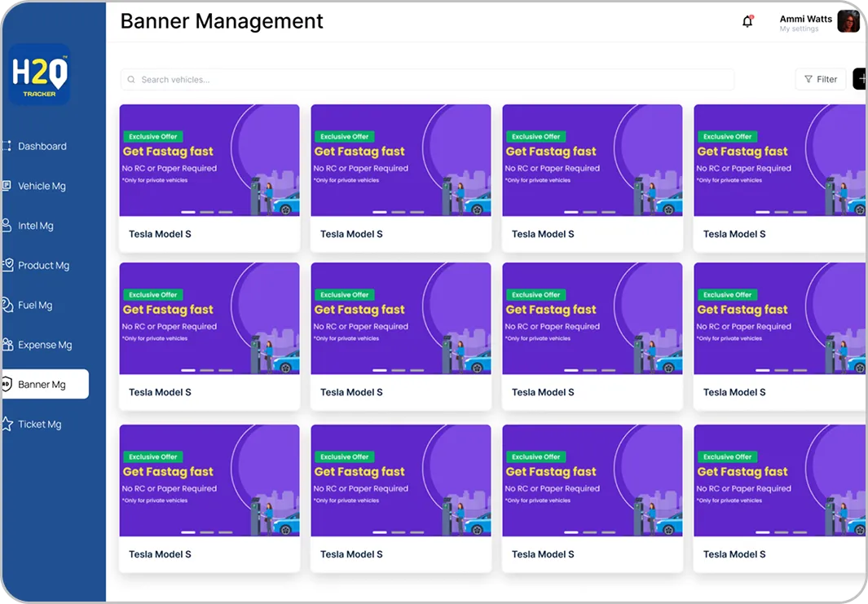
Task: Open My settings under Ammi Watts
Action: 799,29
